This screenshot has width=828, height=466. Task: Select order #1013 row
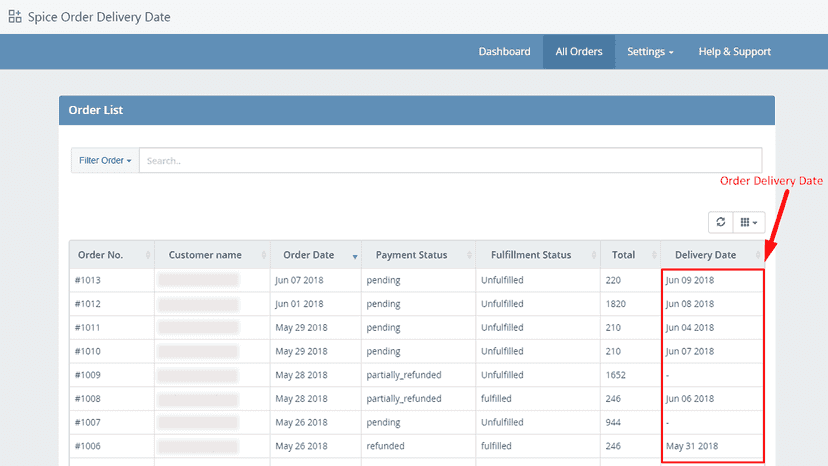pyautogui.click(x=417, y=280)
